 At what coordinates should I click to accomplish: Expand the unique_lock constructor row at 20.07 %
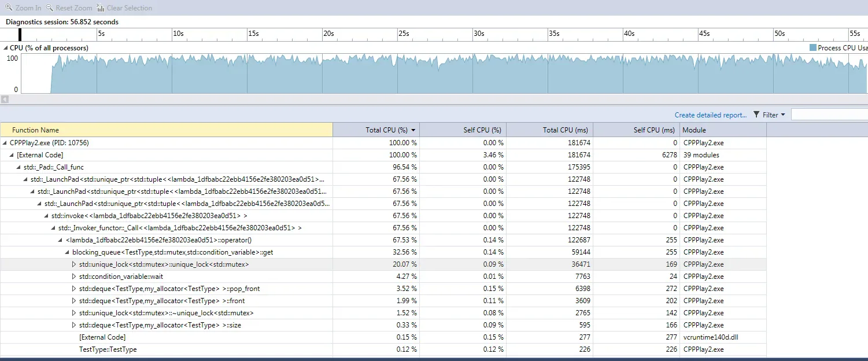74,264
